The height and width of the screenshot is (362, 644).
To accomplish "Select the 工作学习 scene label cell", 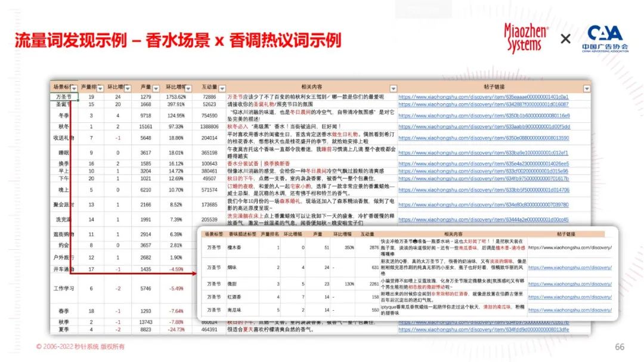I will click(x=64, y=289).
